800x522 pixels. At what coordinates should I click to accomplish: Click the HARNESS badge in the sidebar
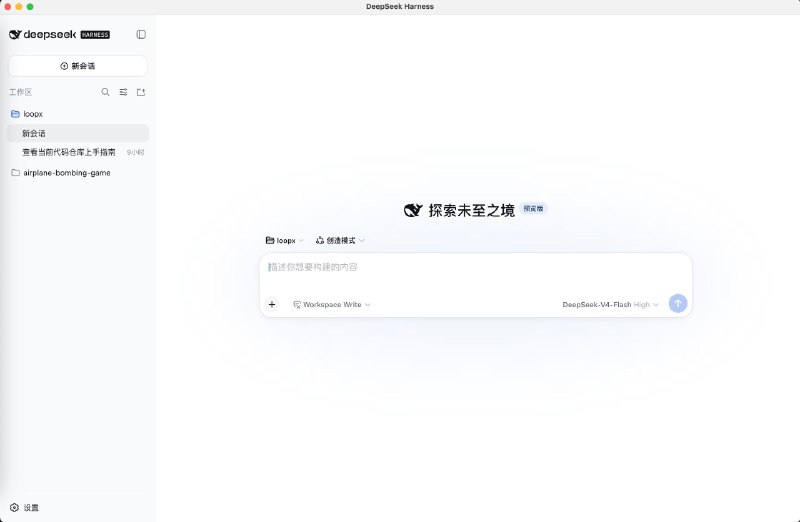[95, 35]
